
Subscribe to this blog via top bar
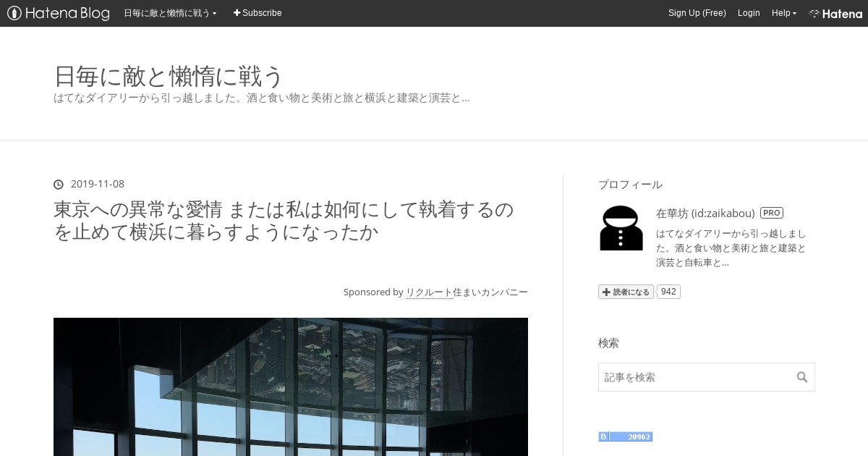click(258, 13)
